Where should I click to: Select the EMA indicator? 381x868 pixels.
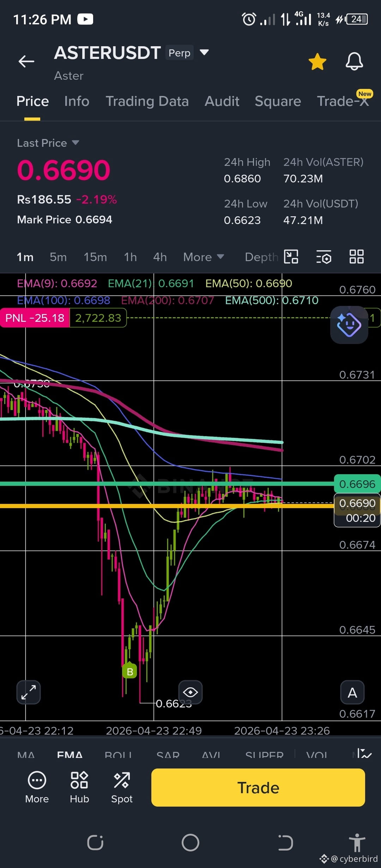point(70,755)
